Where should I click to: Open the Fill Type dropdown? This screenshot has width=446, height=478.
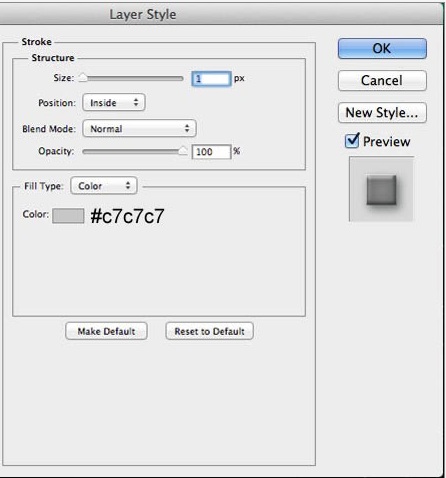tap(104, 186)
